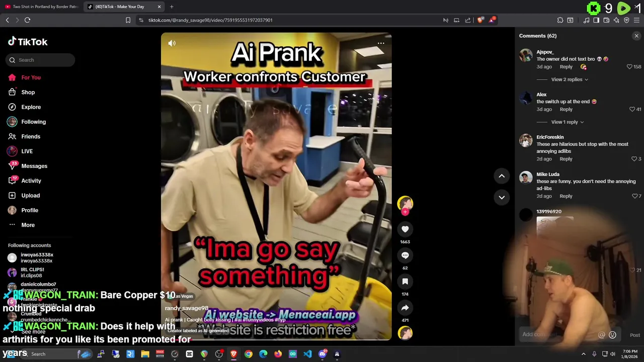Go to the previous video with up arrow

502,176
